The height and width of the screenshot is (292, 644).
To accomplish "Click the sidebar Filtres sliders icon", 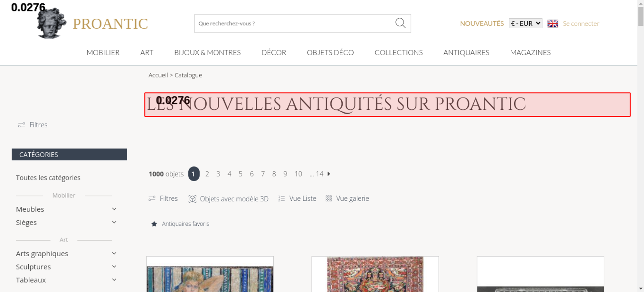I will pos(22,125).
